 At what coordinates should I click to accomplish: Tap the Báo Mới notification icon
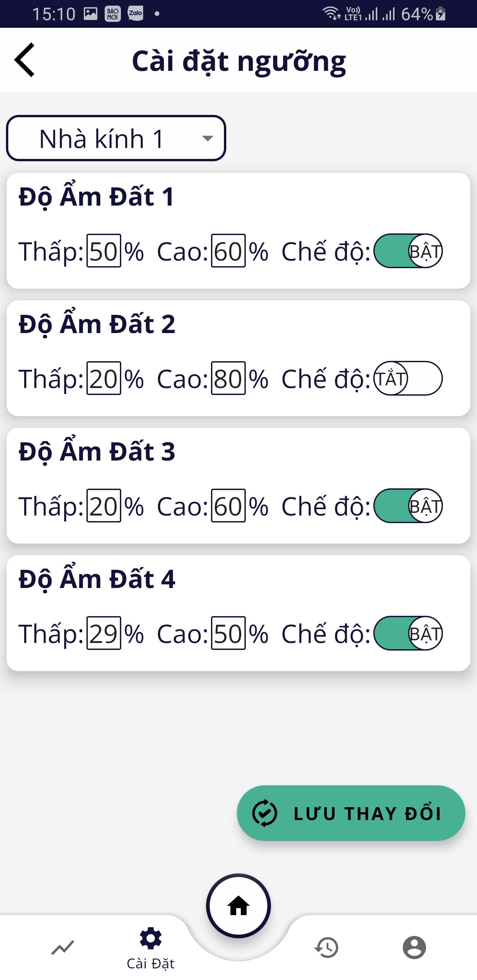pyautogui.click(x=113, y=14)
